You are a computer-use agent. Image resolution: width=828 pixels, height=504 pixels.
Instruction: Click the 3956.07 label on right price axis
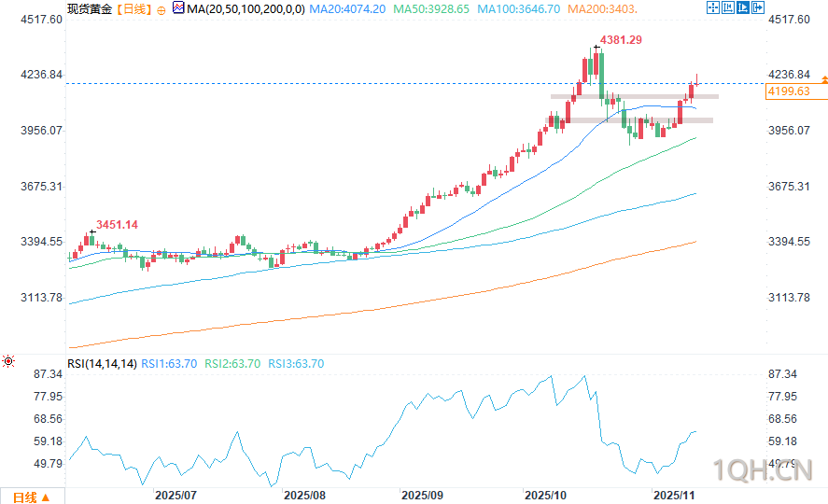coord(789,131)
